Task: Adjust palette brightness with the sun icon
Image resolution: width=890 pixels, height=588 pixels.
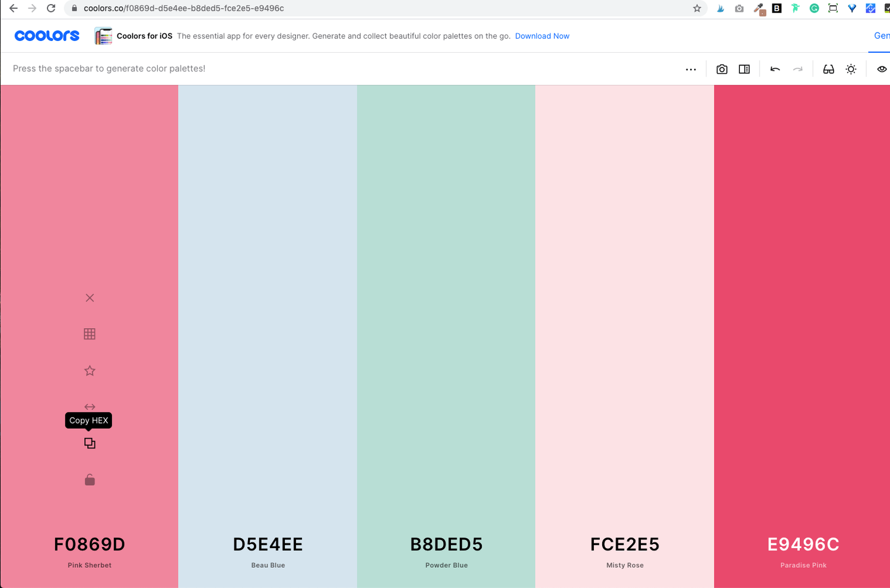Action: (851, 69)
